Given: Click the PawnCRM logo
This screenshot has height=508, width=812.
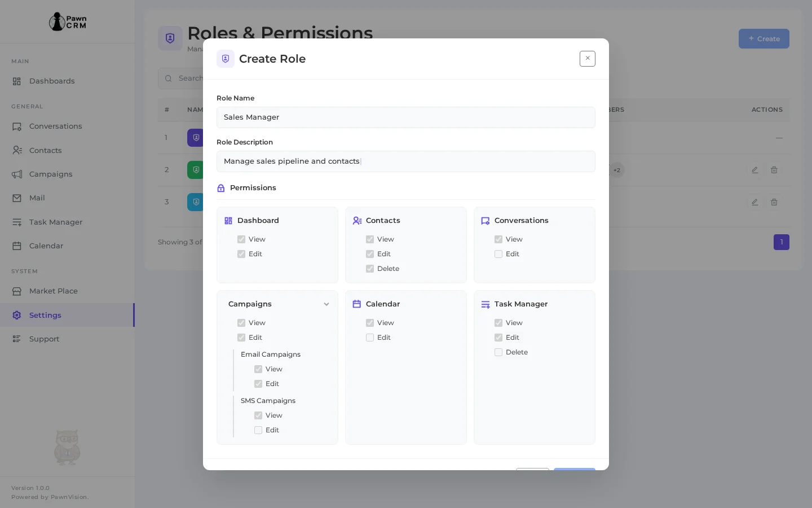Looking at the screenshot, I should [67, 21].
